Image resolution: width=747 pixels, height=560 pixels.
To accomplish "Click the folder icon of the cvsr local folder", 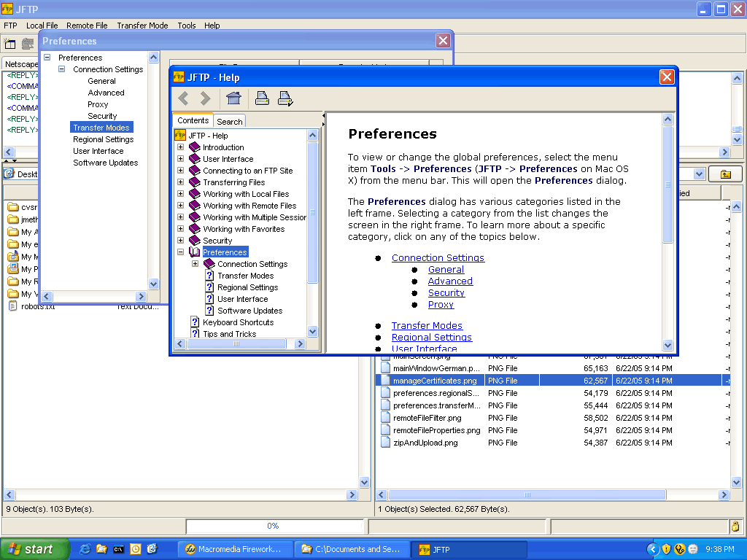I will pyautogui.click(x=13, y=207).
